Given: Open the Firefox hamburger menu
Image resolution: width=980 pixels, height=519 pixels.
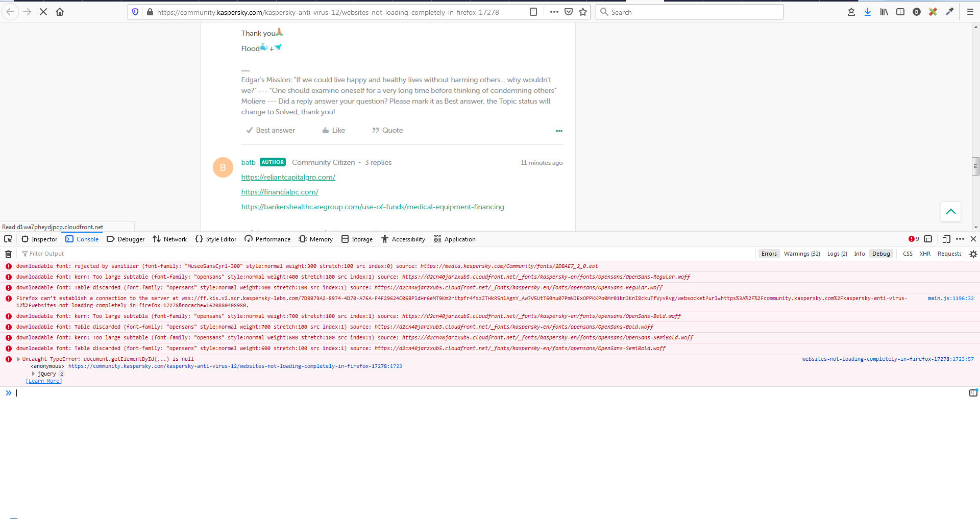Looking at the screenshot, I should coord(970,12).
